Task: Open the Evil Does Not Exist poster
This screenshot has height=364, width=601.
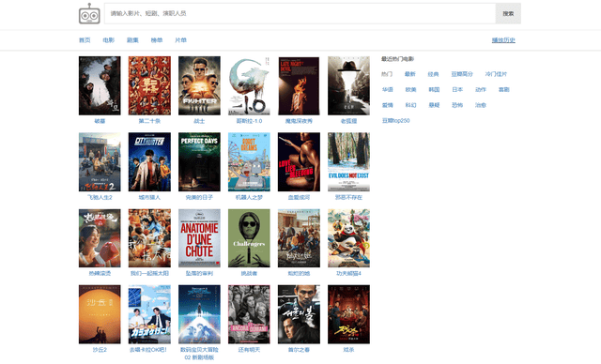Action: pos(348,162)
